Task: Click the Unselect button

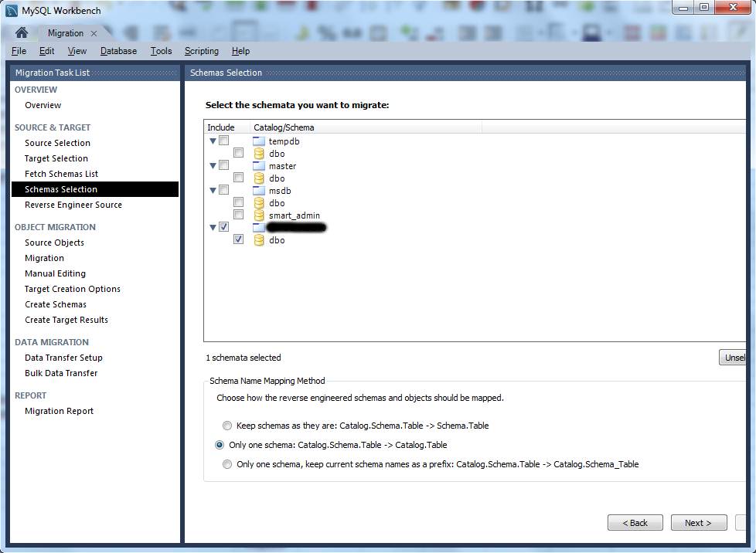Action: (733, 358)
